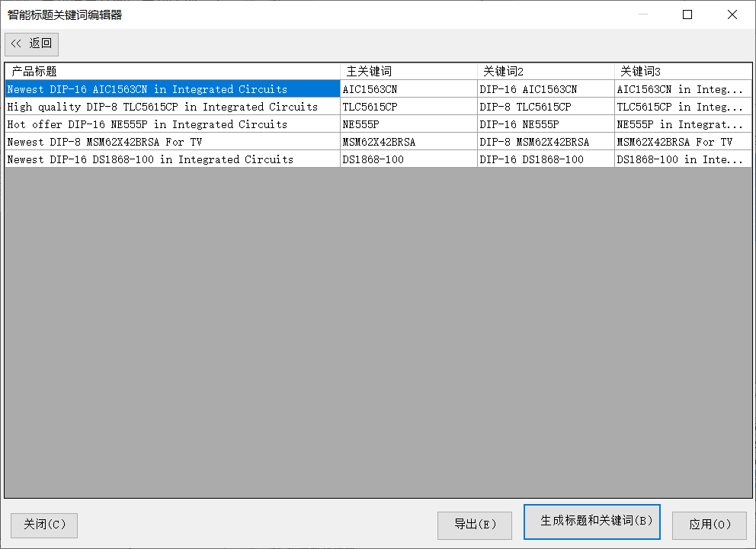
Task: Click keyword2 cell DIP-16 NE555P
Action: pyautogui.click(x=546, y=124)
